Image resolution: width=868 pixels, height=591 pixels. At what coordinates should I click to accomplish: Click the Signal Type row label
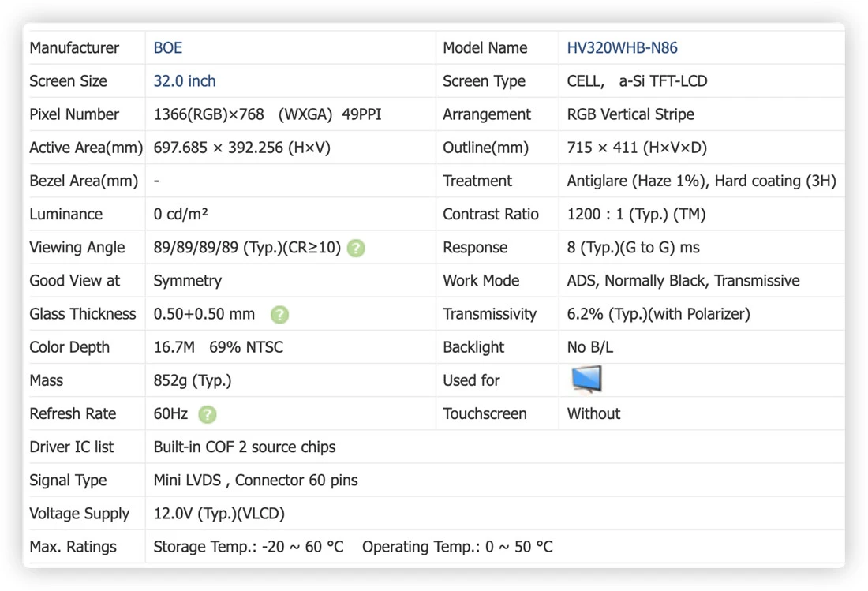tap(68, 480)
